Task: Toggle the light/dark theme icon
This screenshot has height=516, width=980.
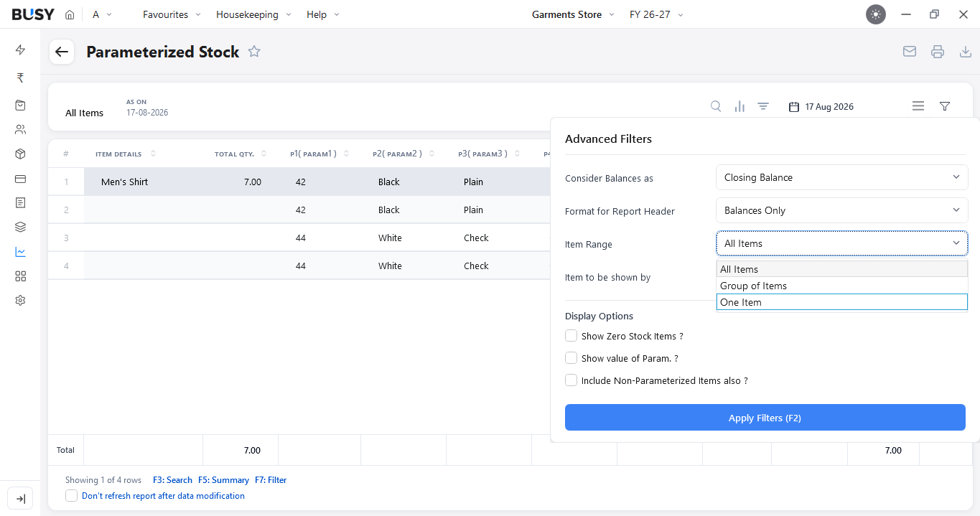Action: click(876, 14)
